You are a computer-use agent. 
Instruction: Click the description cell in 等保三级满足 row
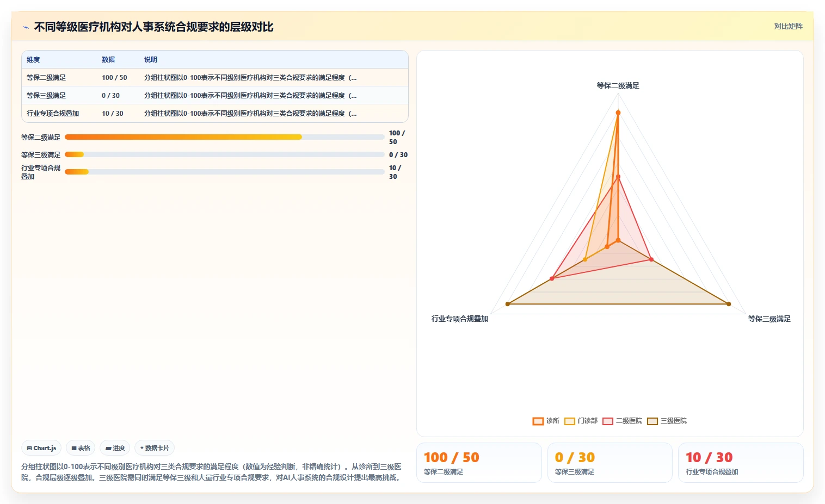[x=250, y=96]
